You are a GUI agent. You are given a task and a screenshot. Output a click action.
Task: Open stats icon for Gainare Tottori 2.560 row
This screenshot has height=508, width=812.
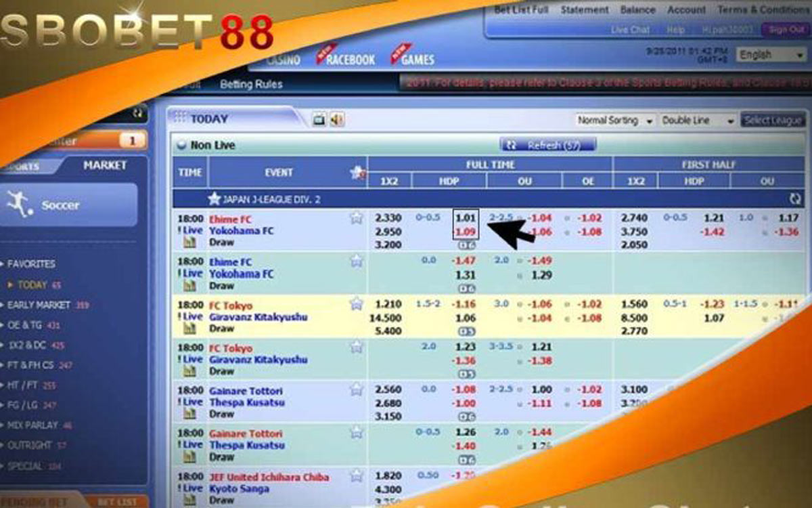[190, 414]
